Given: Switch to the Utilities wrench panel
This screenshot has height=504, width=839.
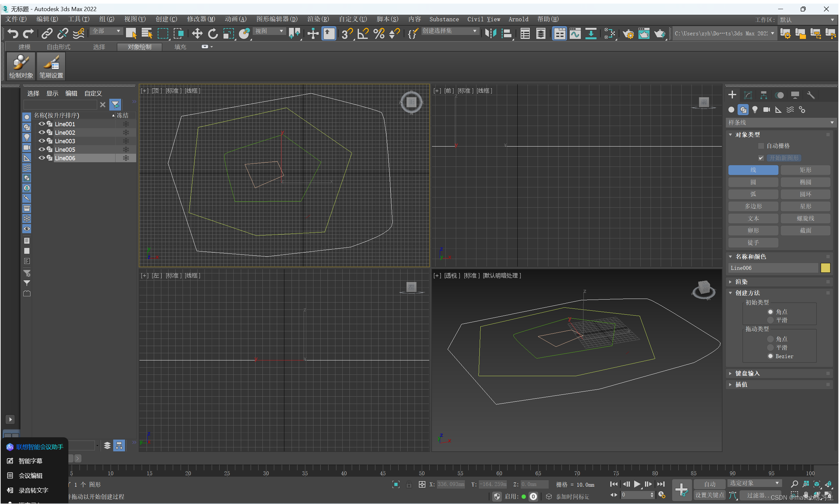Looking at the screenshot, I should click(x=811, y=95).
